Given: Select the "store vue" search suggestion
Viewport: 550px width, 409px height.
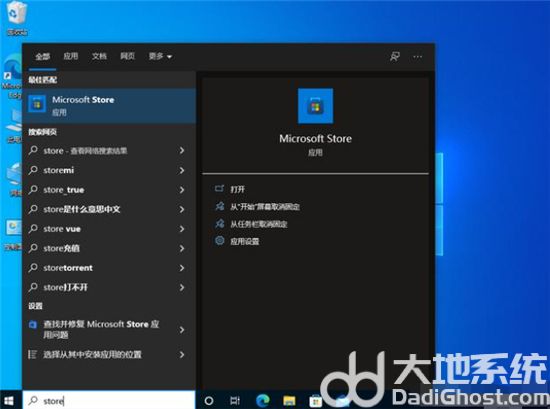Looking at the screenshot, I should click(109, 229).
